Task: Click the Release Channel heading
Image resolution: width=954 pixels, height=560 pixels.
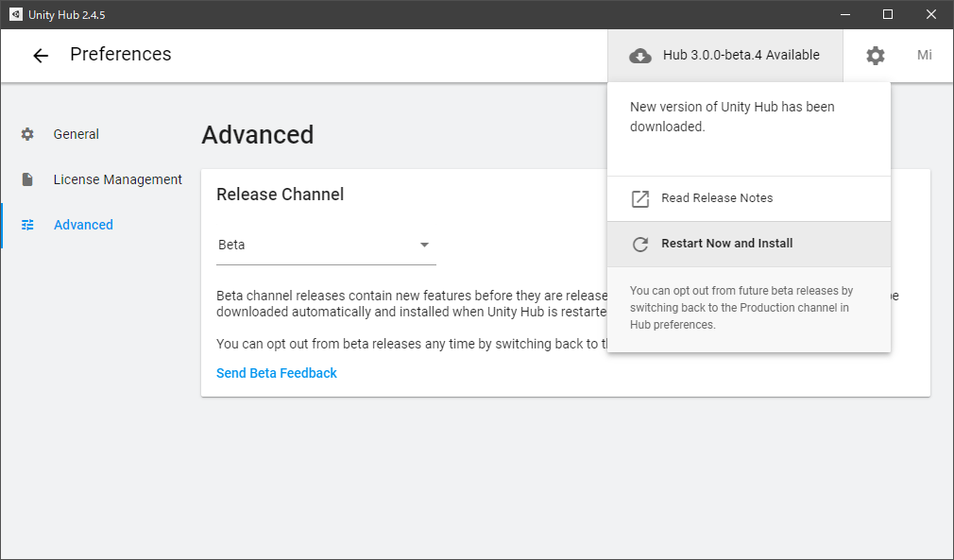Action: (x=281, y=195)
